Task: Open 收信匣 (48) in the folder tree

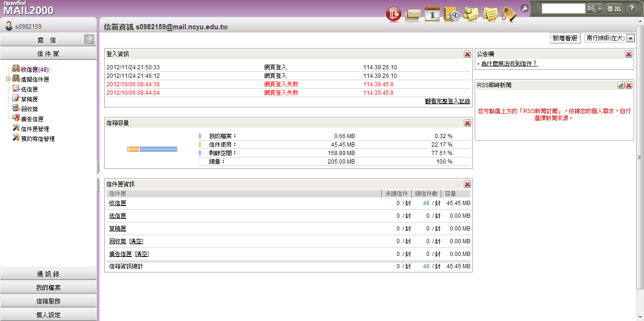Action: click(x=35, y=69)
